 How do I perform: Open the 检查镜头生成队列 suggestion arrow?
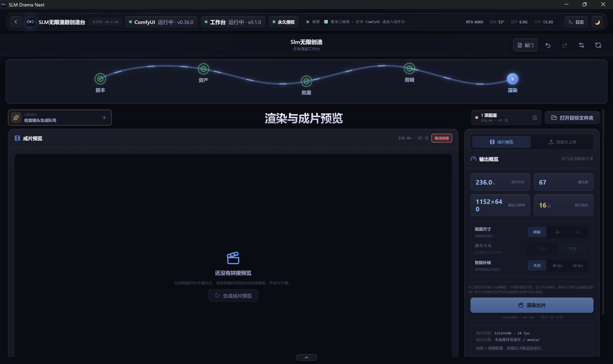coord(104,117)
